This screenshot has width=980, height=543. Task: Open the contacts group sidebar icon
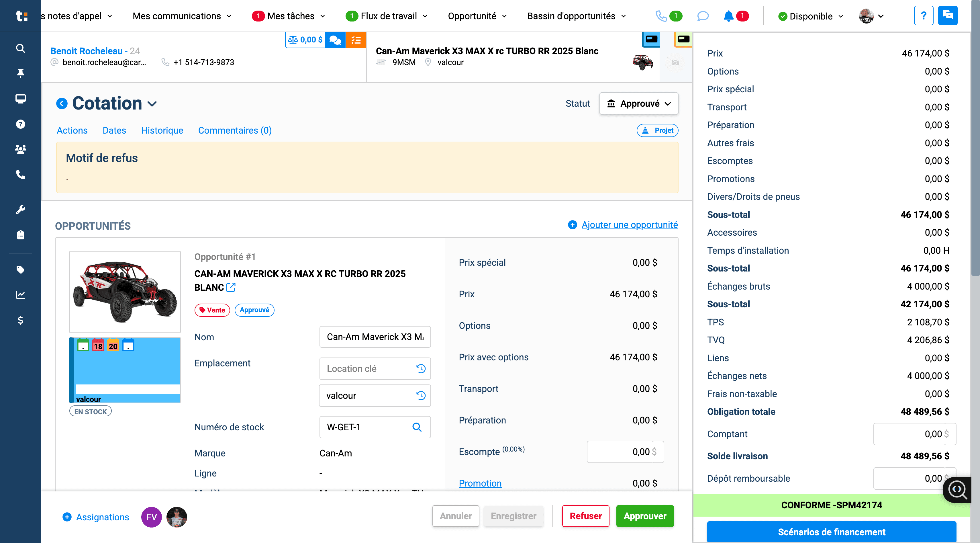click(21, 149)
